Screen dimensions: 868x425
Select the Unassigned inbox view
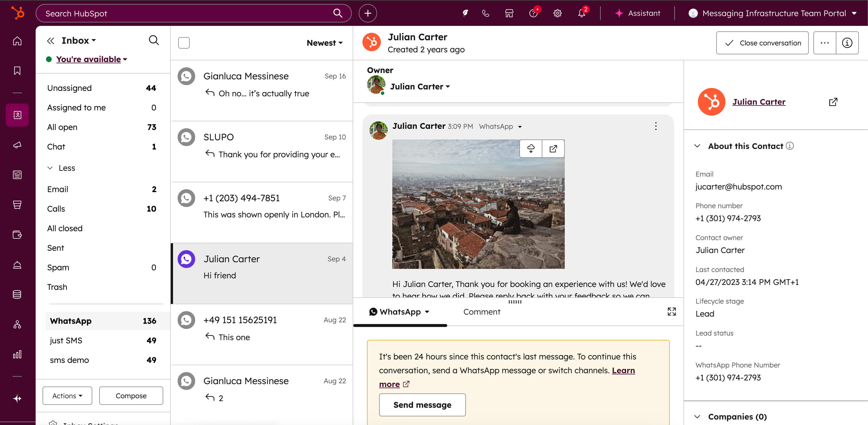70,88
